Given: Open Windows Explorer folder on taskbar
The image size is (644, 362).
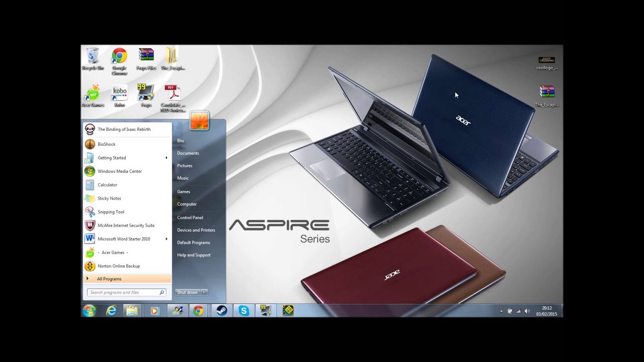Looking at the screenshot, I should coord(132,311).
